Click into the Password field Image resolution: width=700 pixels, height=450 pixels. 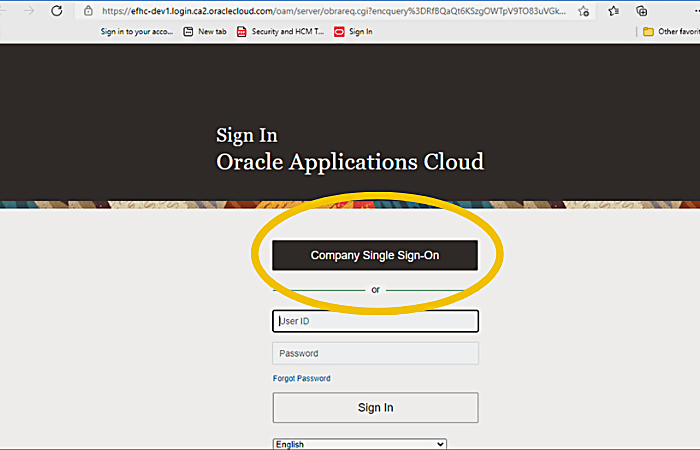coord(375,353)
